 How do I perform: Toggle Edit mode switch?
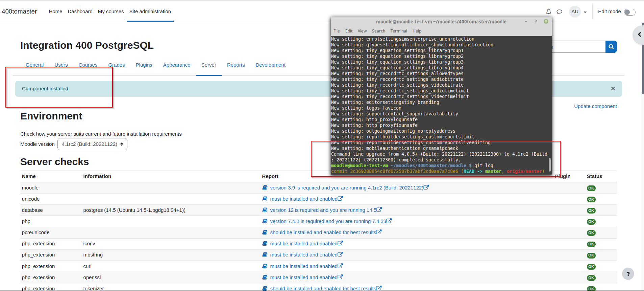click(x=629, y=12)
